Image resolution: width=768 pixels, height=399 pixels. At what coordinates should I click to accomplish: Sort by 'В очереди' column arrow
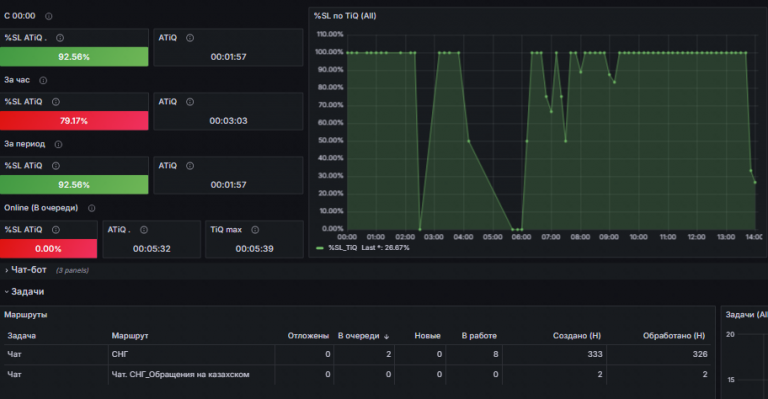pyautogui.click(x=386, y=336)
